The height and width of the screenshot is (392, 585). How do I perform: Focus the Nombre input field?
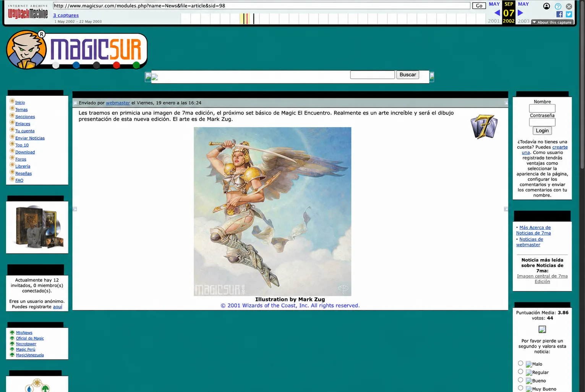pos(542,108)
